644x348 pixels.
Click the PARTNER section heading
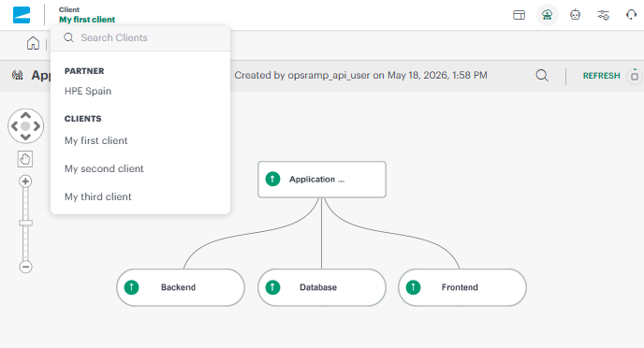pyautogui.click(x=84, y=71)
